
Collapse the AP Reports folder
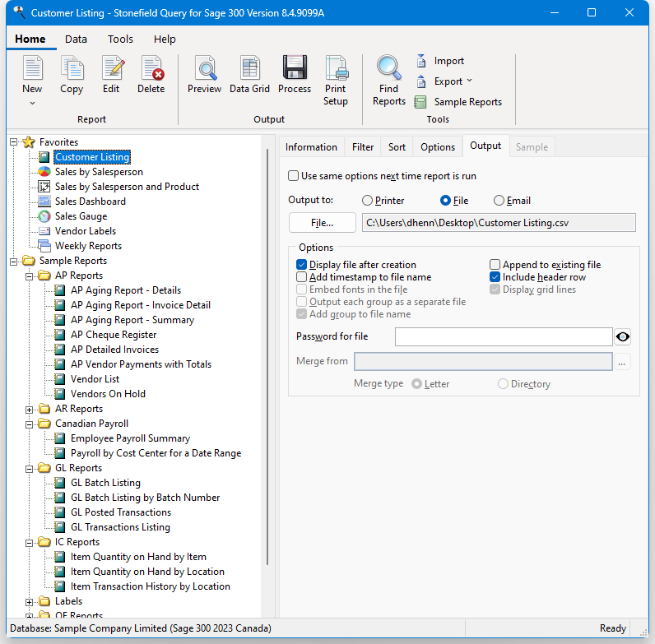[x=30, y=276]
